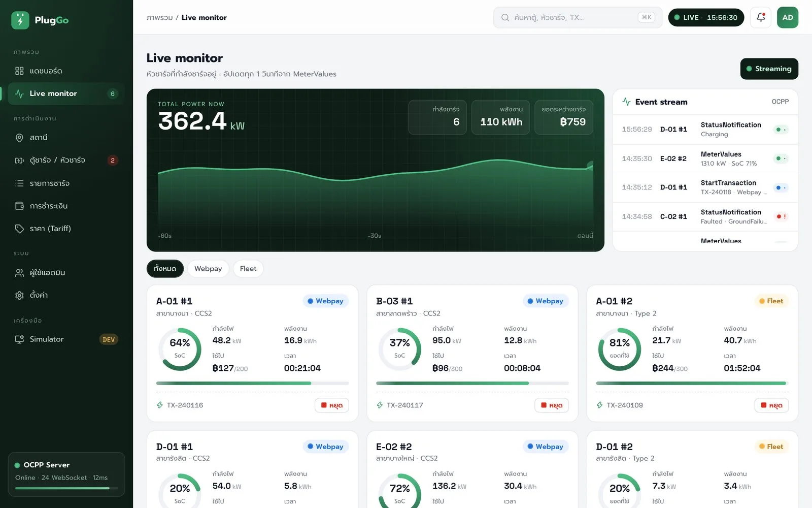
Task: Select the Webpay filter tab
Action: tap(208, 269)
